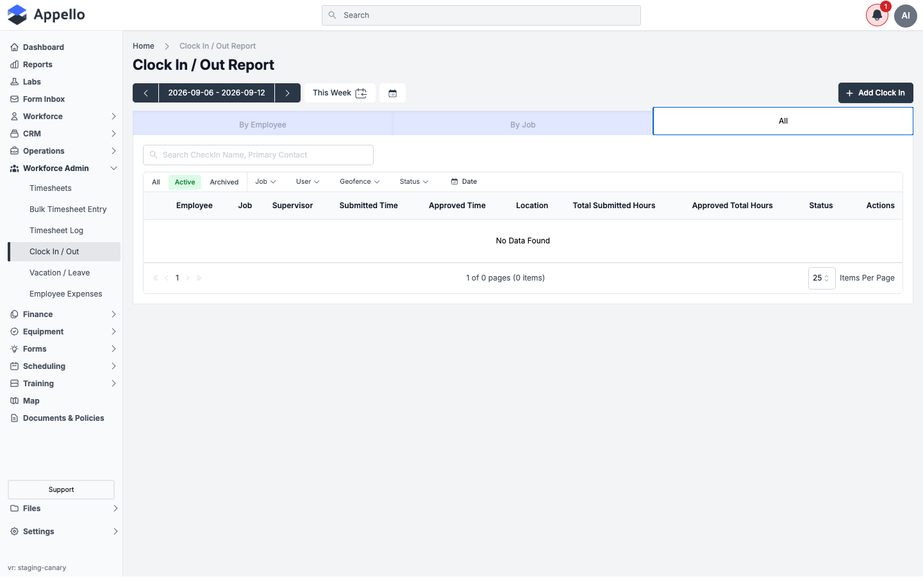Click the Support button

[61, 490]
